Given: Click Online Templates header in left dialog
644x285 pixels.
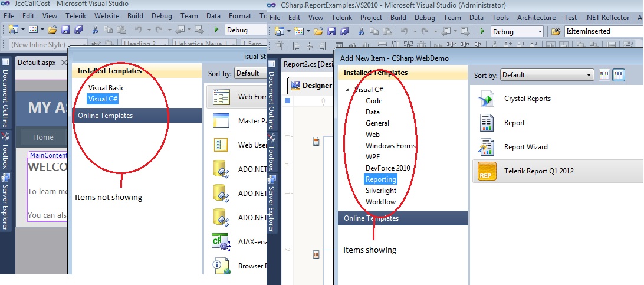Looking at the screenshot, I should coord(137,116).
